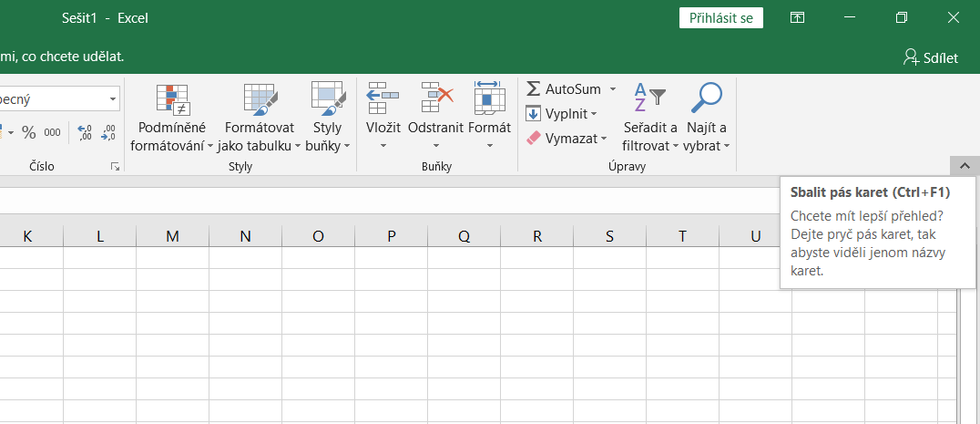Image resolution: width=980 pixels, height=424 pixels.
Task: Click the Sdílet share button
Action: 930,58
